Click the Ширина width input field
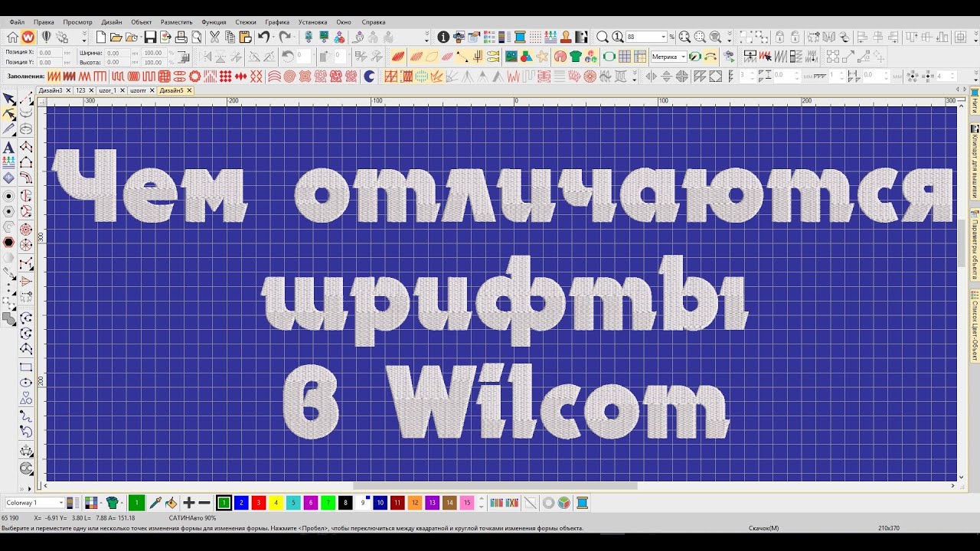 point(116,53)
